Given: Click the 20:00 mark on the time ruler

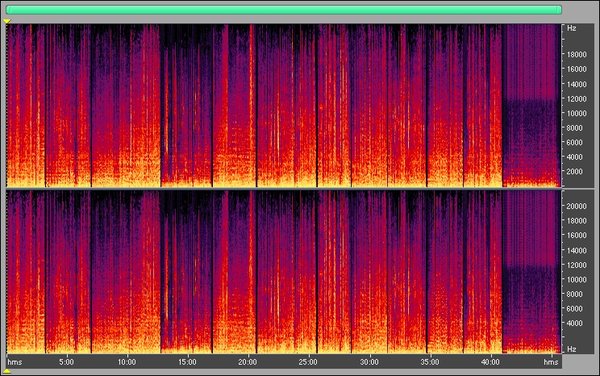Looking at the screenshot, I should tap(248, 362).
